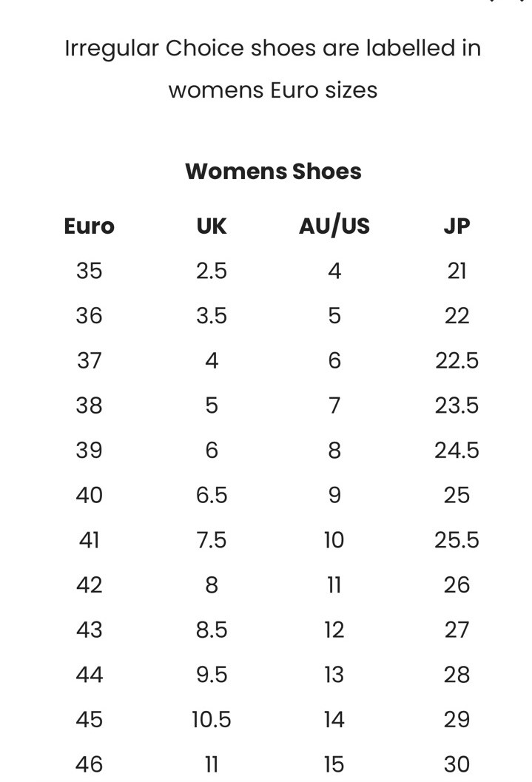Image resolution: width=532 pixels, height=782 pixels.
Task: Select Euro size 35 cell
Action: click(x=90, y=272)
